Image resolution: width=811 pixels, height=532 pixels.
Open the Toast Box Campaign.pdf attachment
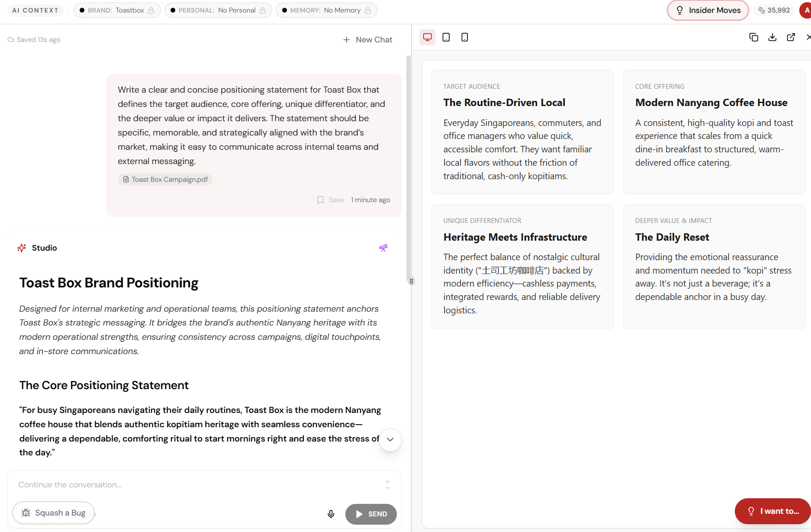coord(165,179)
